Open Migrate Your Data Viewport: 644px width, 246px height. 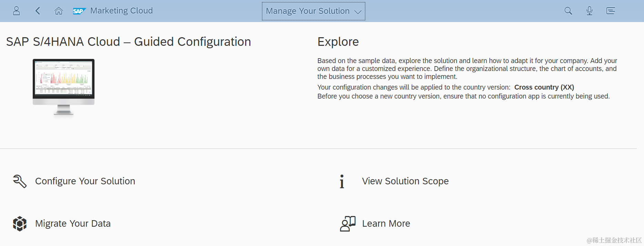[73, 224]
